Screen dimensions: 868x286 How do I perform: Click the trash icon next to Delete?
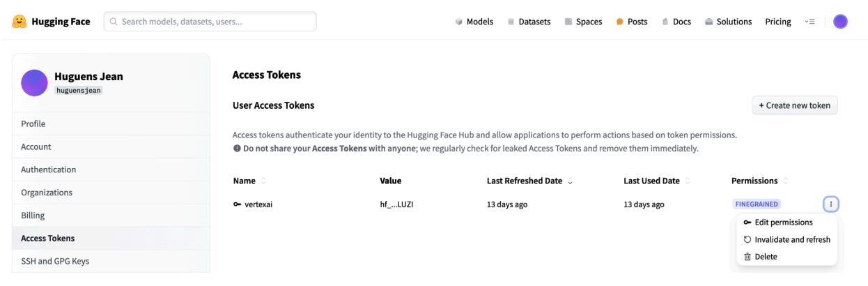(x=747, y=257)
